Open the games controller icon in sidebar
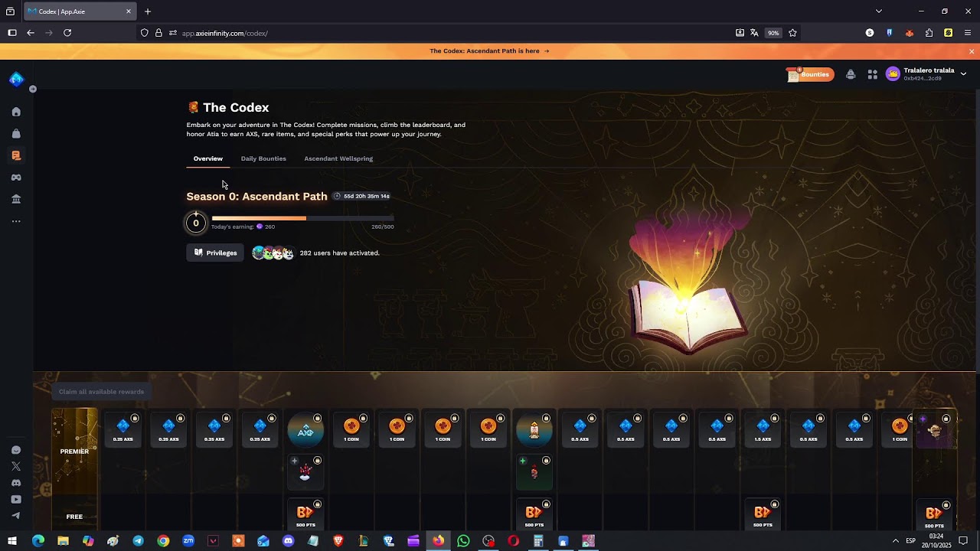This screenshot has height=551, width=980. tap(16, 178)
